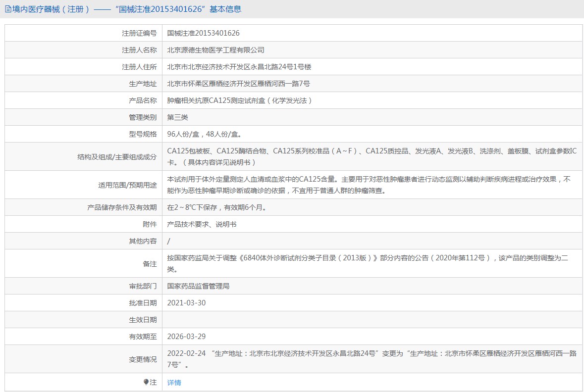Click the production address value in 生产地址 row
The width and height of the screenshot is (584, 392).
coord(238,84)
